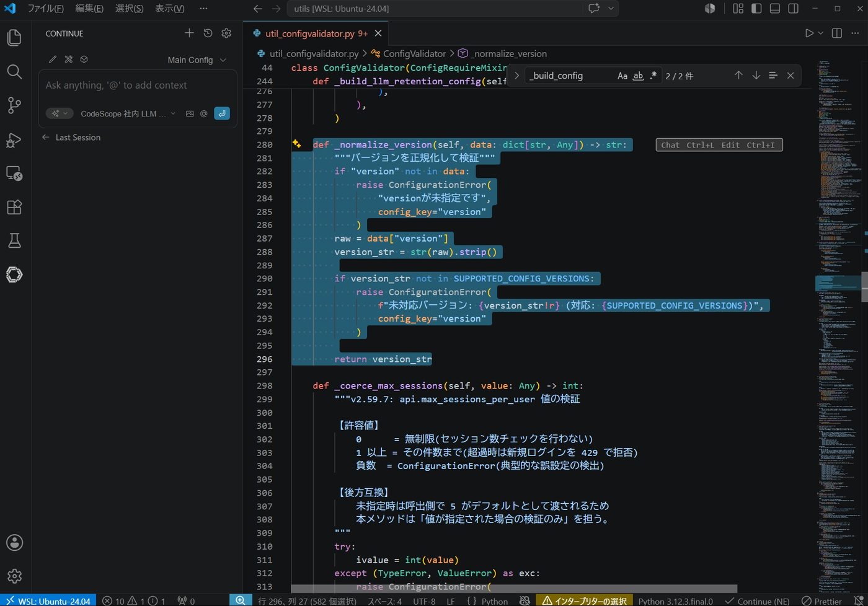Open the 選択(S) menu
Screen dimensions: 868x606
129,9
